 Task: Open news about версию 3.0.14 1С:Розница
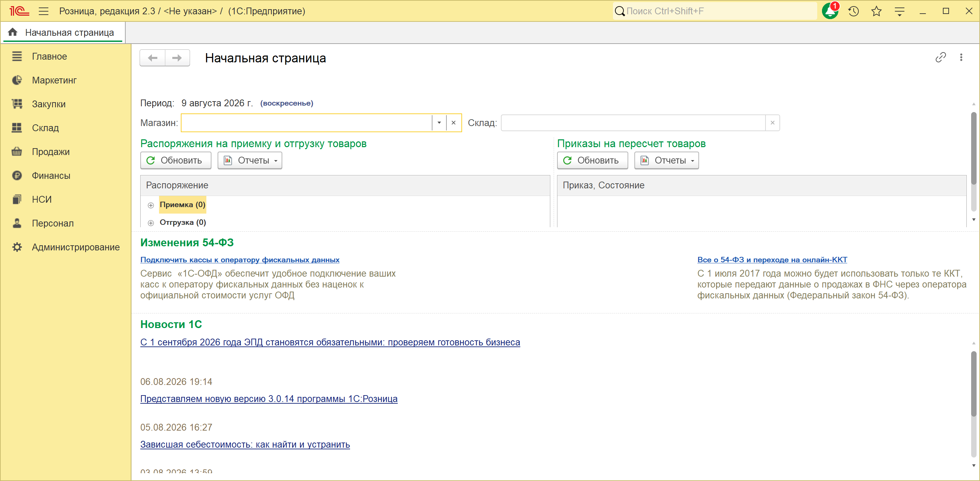(269, 399)
